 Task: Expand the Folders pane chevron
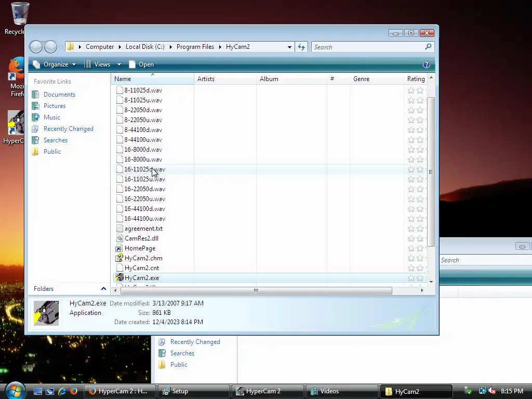(x=103, y=289)
